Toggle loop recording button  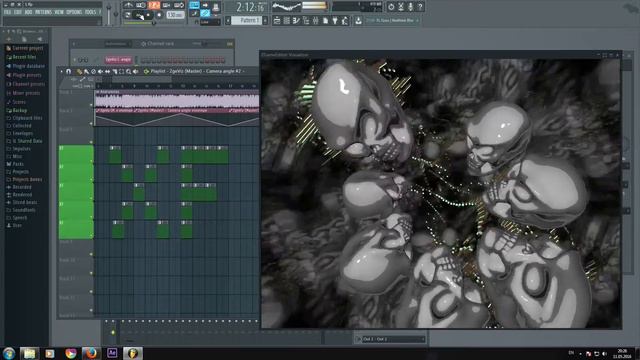tap(179, 5)
